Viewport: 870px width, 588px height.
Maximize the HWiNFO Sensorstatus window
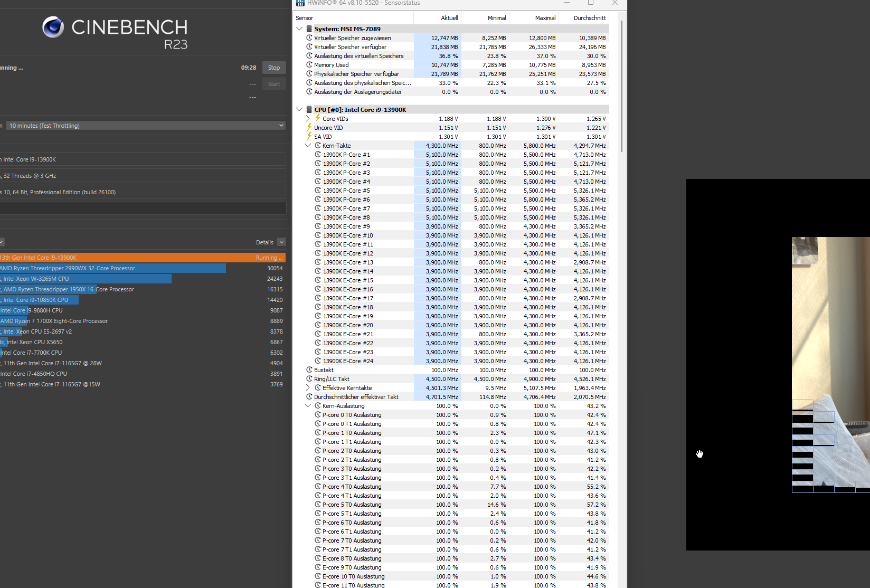click(x=591, y=3)
